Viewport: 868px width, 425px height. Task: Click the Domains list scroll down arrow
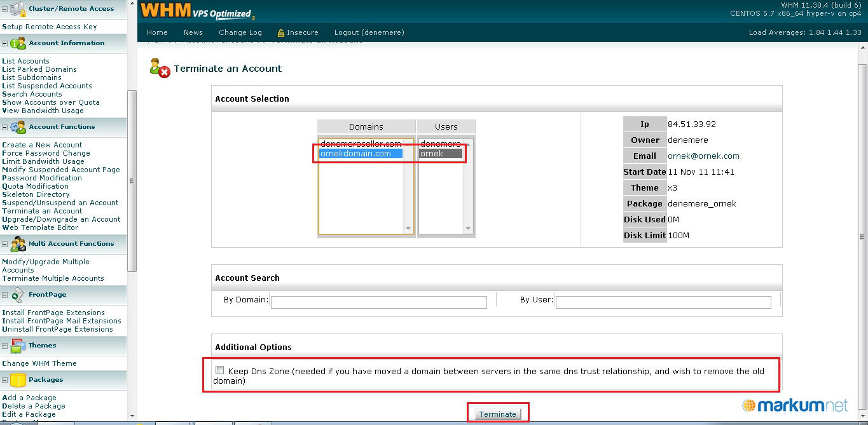coord(408,229)
